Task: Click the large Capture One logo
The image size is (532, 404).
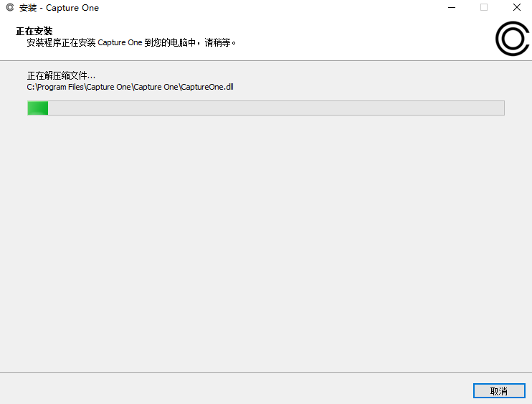Action: [513, 38]
